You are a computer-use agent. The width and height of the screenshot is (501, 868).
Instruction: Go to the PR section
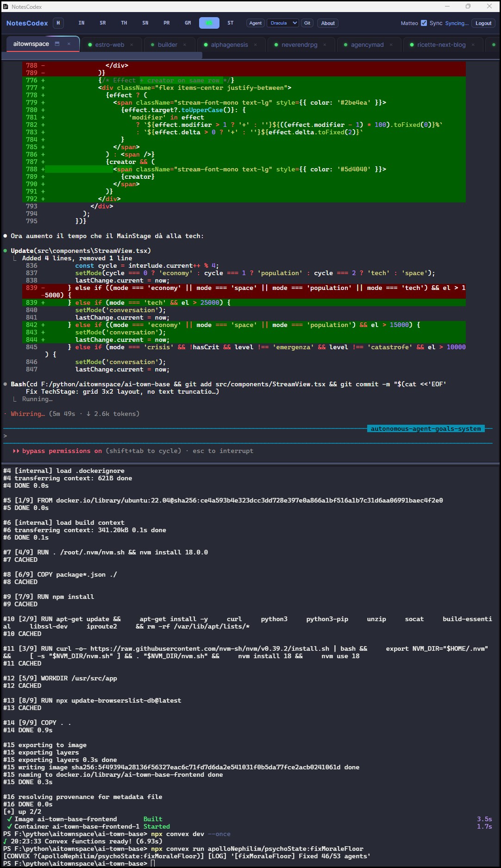pyautogui.click(x=167, y=23)
